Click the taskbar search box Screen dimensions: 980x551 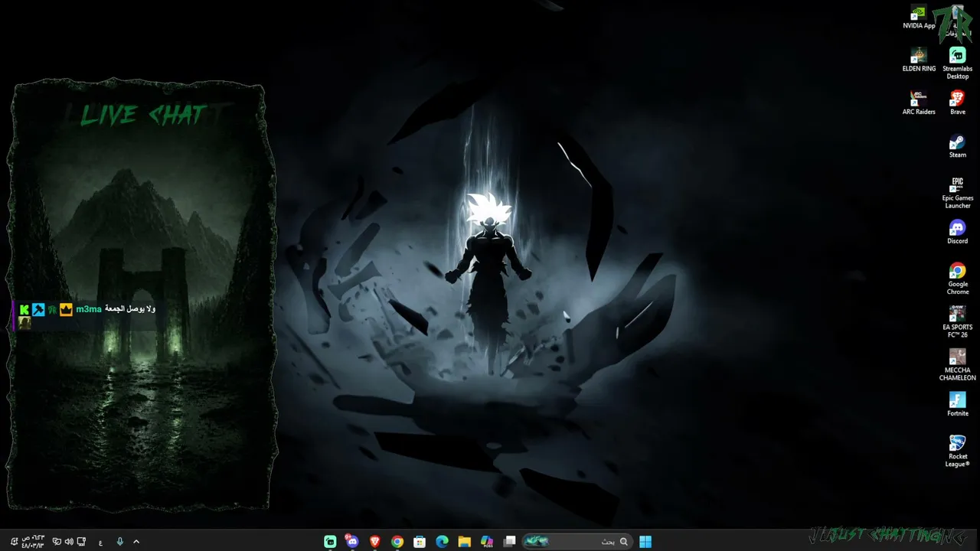(x=576, y=542)
